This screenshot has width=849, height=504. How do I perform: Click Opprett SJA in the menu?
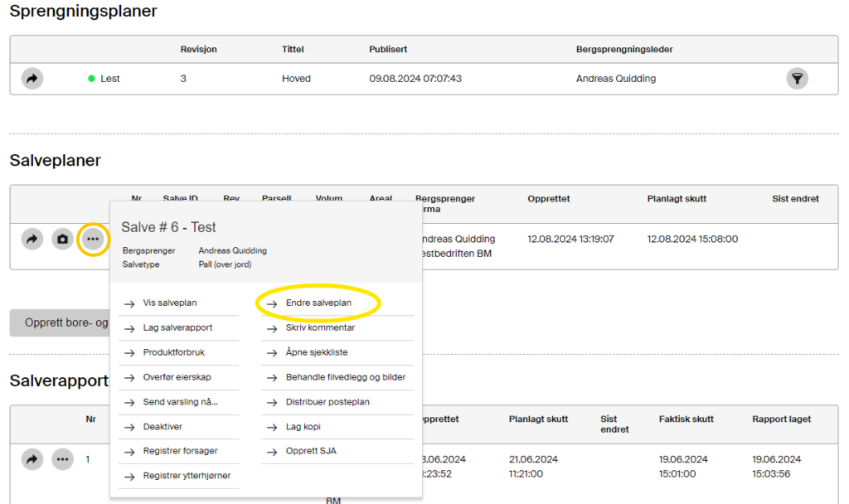pos(311,451)
